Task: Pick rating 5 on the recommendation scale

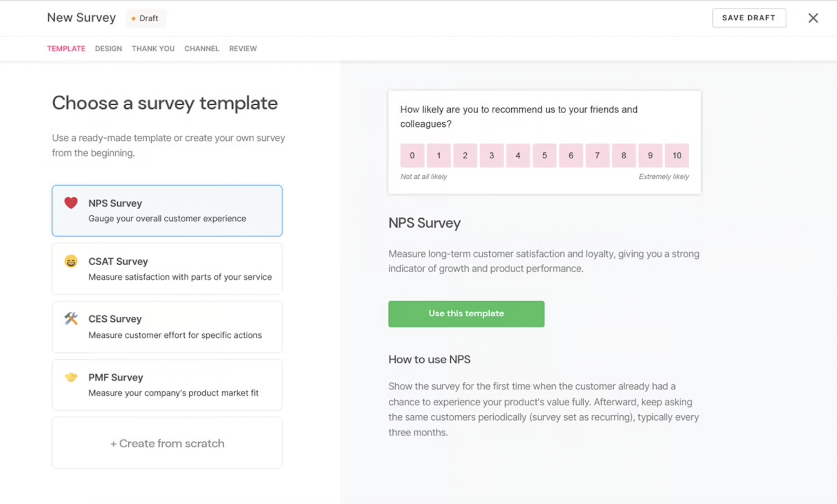Action: (544, 155)
